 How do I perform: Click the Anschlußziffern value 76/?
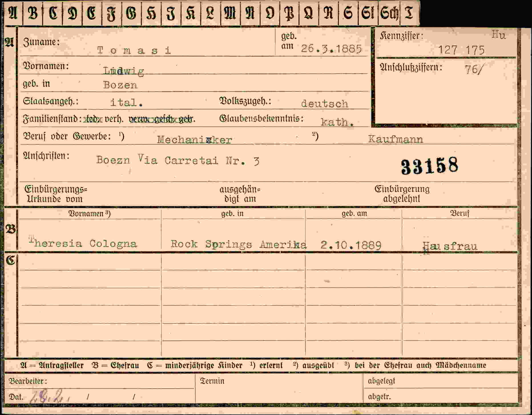tap(474, 70)
